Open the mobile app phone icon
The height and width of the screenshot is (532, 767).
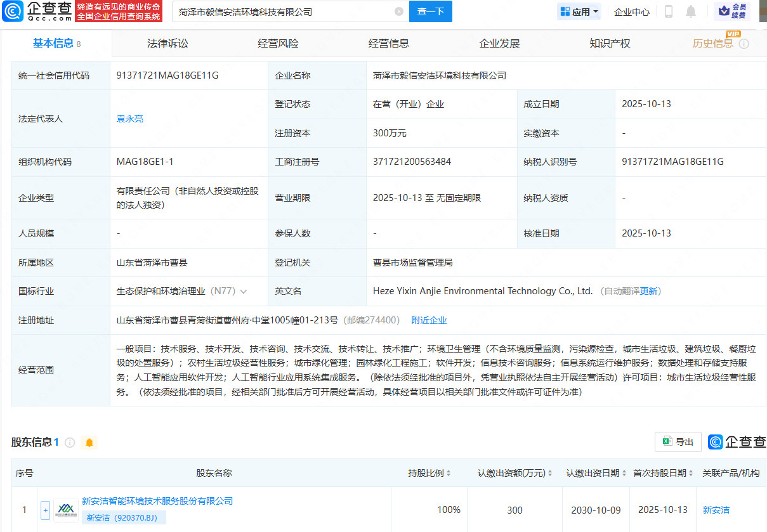point(668,11)
